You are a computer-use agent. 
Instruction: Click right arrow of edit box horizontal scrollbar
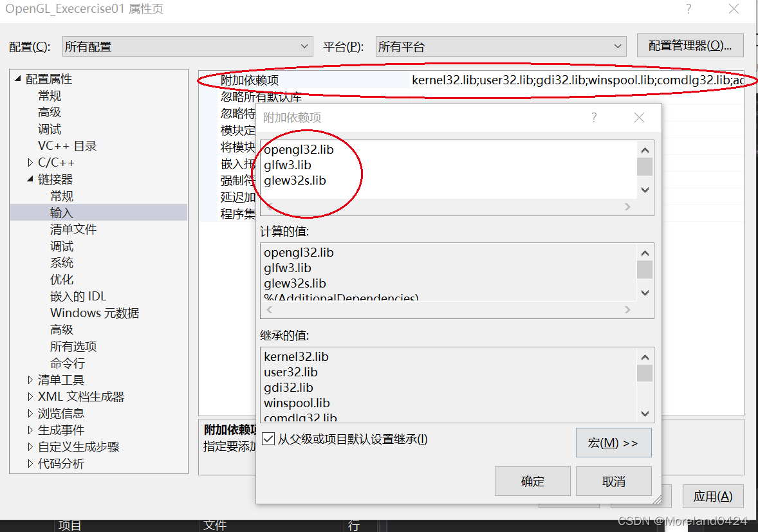[627, 206]
